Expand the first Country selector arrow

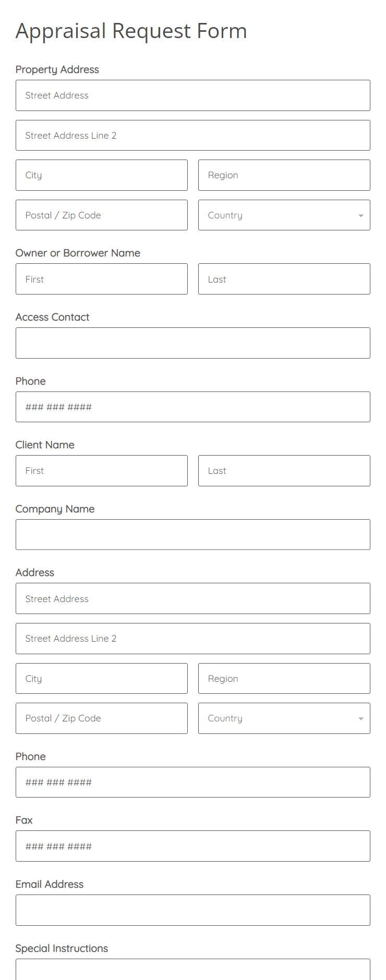[360, 215]
